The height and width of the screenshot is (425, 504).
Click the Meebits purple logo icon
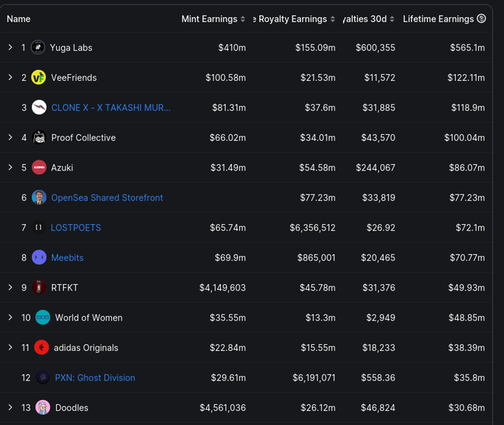[x=39, y=257]
